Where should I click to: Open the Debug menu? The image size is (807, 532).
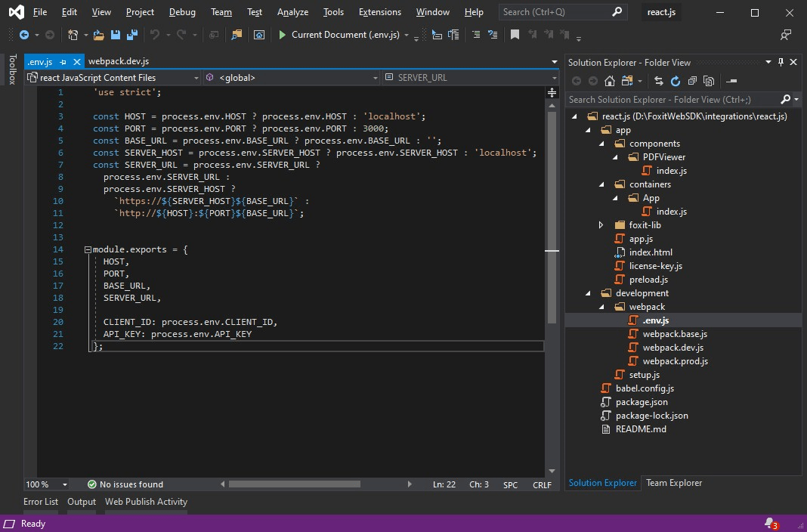(182, 12)
